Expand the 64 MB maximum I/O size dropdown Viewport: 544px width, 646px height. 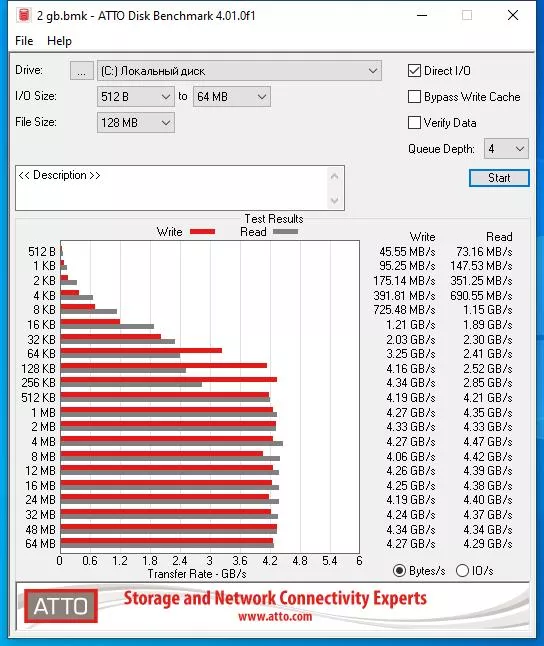(232, 97)
